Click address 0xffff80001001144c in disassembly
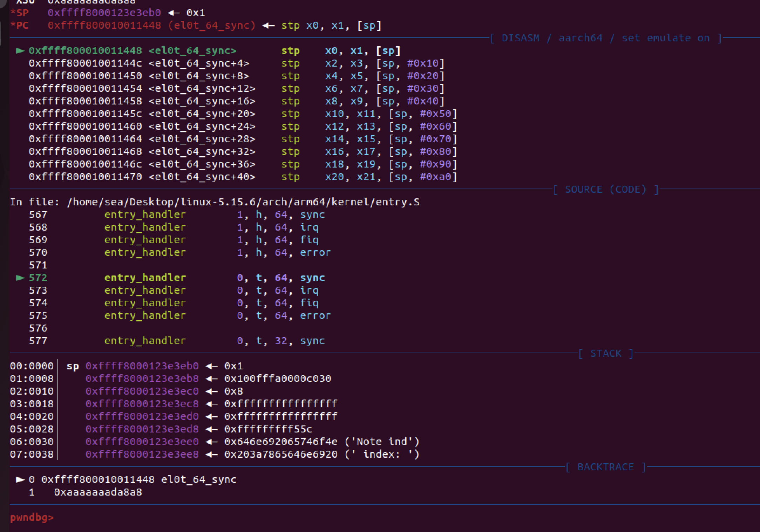This screenshot has width=760, height=532. (85, 63)
